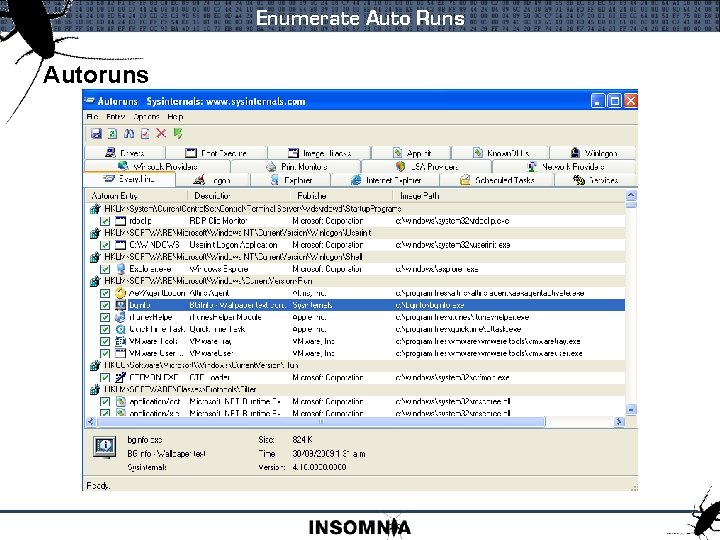Click the C:\WINDOWS userinit entry icon
This screenshot has height=540, width=720.
click(x=120, y=245)
